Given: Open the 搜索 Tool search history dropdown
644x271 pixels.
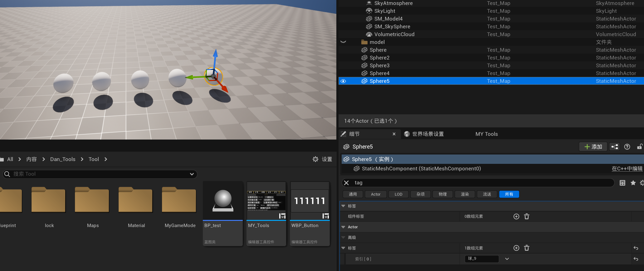Looking at the screenshot, I should coord(192,174).
